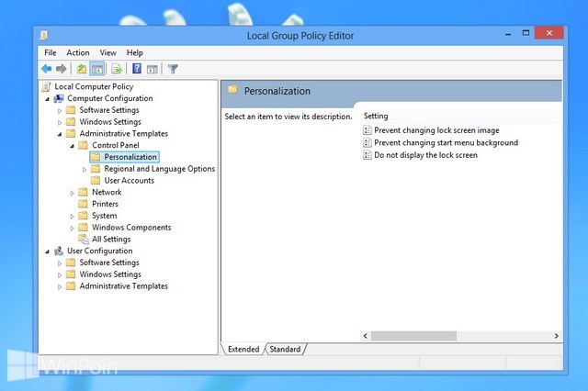Screen dimensions: 588x391
Task: Expand the System node
Action: [72, 217]
